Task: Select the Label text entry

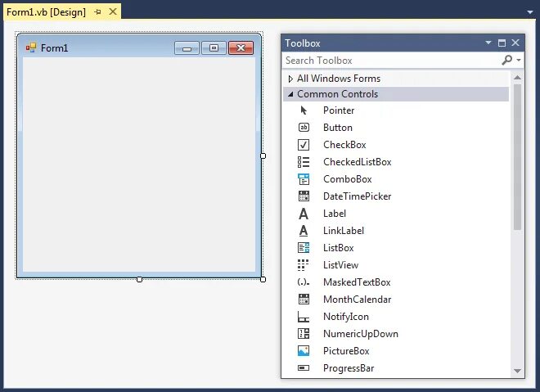Action: pos(335,214)
